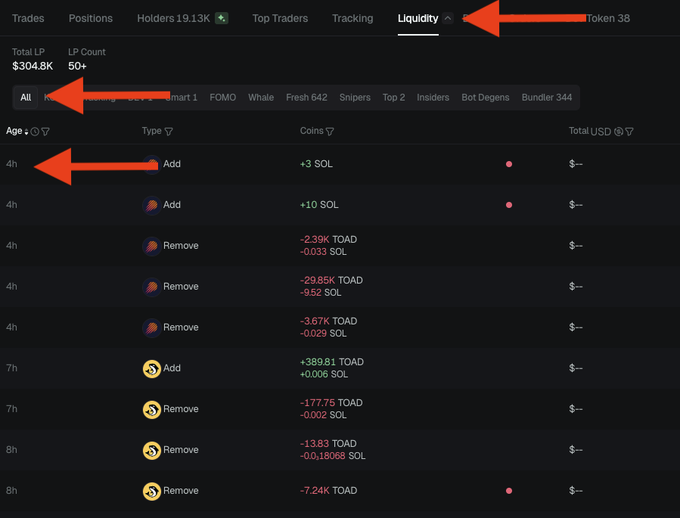This screenshot has height=518, width=680.
Task: Filter by Fresh 642 wallets
Action: (307, 97)
